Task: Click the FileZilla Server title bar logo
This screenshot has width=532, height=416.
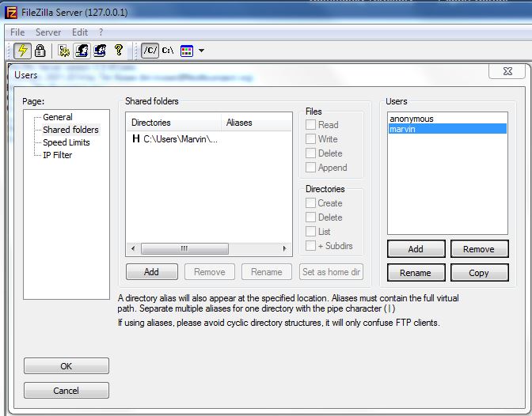Action: [x=11, y=13]
